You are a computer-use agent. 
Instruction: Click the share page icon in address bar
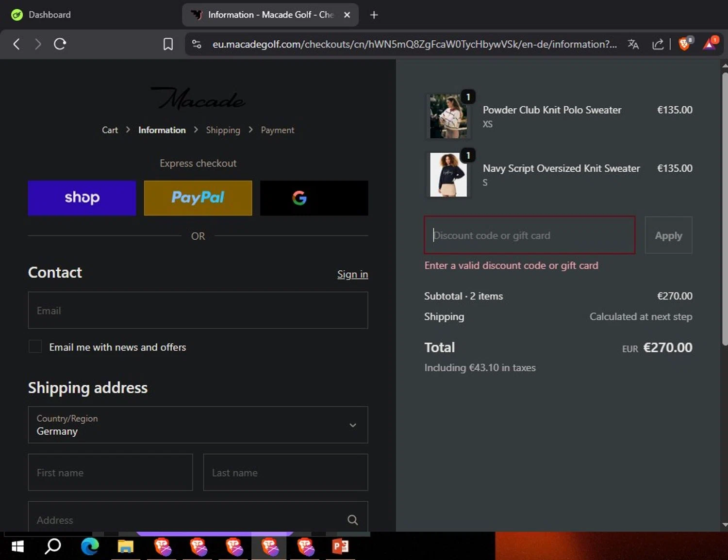(x=658, y=44)
